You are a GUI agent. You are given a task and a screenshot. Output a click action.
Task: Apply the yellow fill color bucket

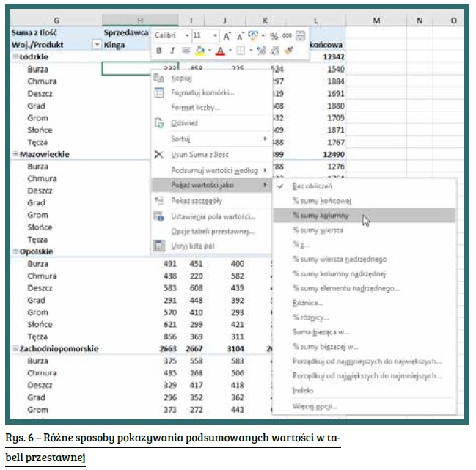199,51
